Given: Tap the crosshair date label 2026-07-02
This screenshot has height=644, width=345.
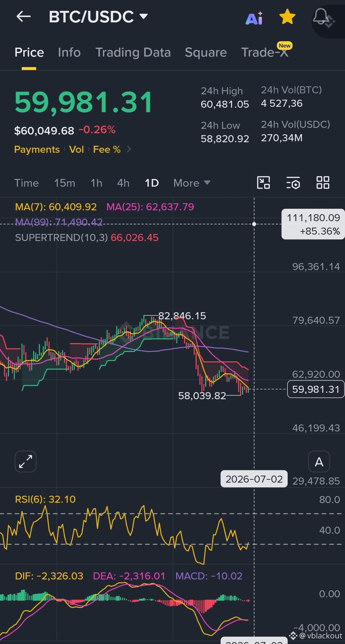Looking at the screenshot, I should pos(254,479).
